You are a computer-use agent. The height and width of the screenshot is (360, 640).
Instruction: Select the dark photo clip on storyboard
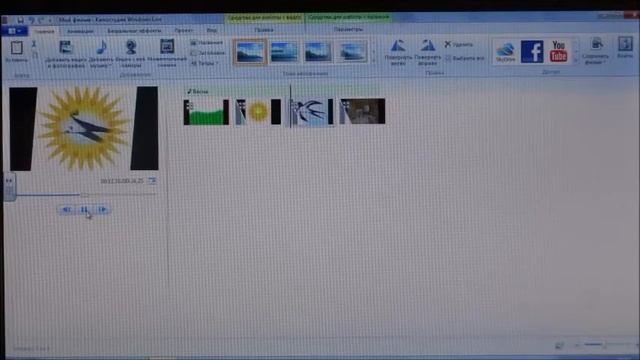pyautogui.click(x=362, y=111)
